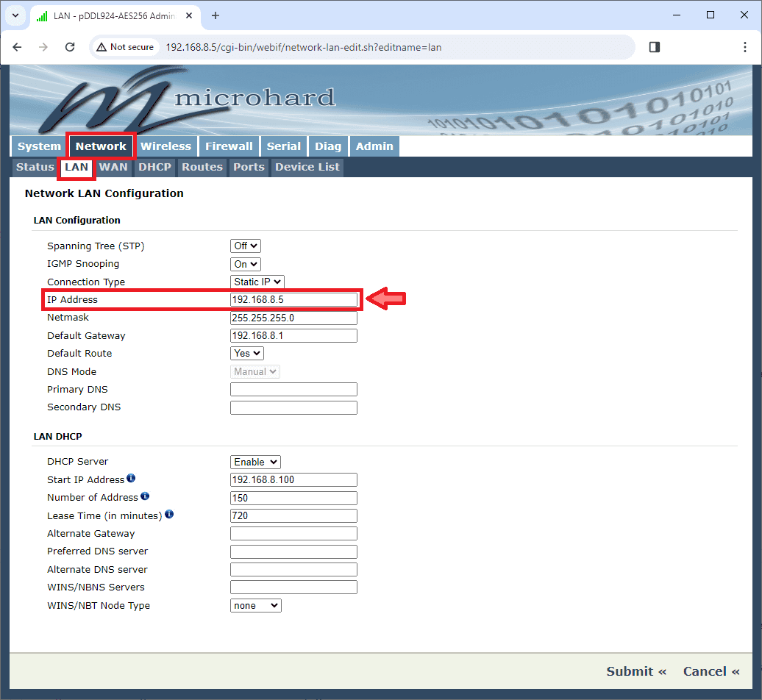Click the browser reload icon
Screen dimensions: 762x700
[70, 47]
